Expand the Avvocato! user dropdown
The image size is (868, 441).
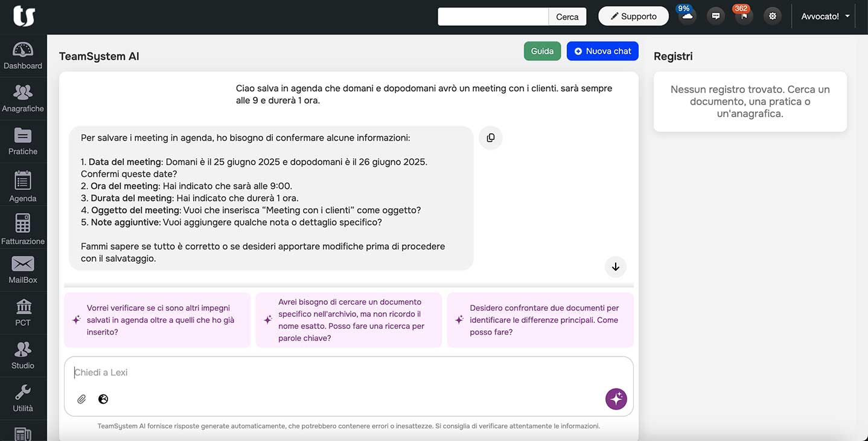825,16
